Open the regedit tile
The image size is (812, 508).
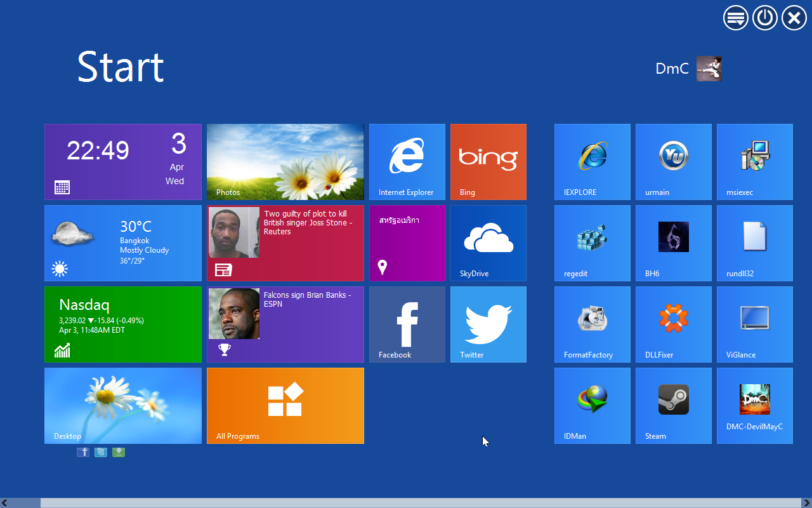tap(593, 243)
